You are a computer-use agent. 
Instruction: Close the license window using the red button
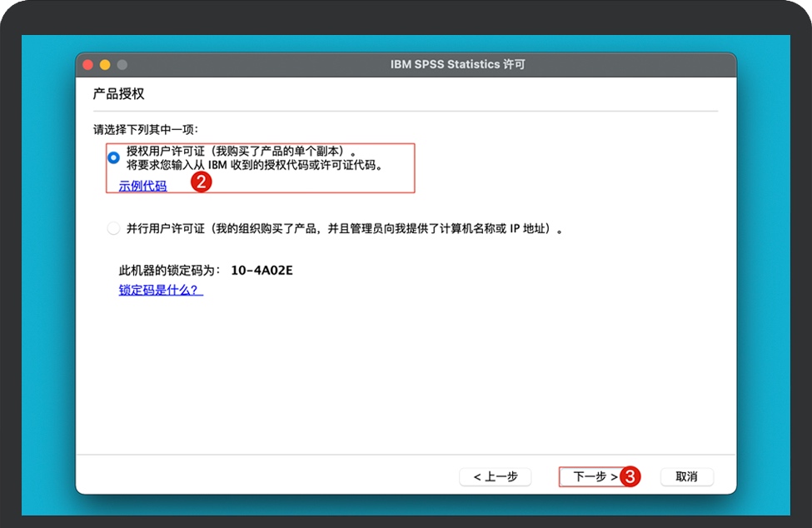tap(87, 65)
